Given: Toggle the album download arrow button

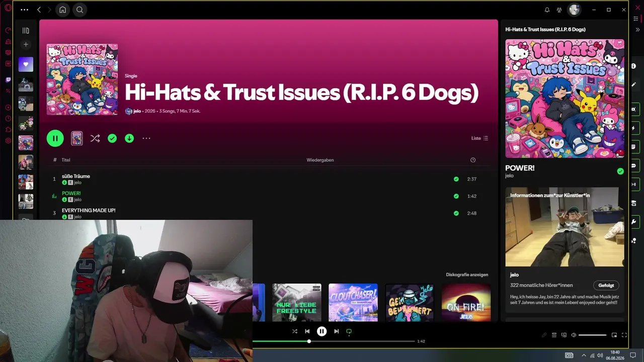Looking at the screenshot, I should click(129, 138).
